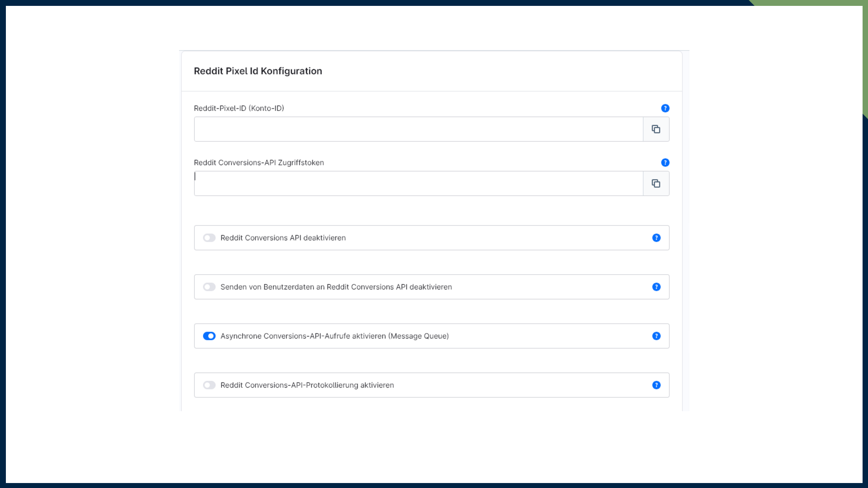Show help for Conversions-API-Protokollierung option
868x488 pixels.
pos(656,385)
